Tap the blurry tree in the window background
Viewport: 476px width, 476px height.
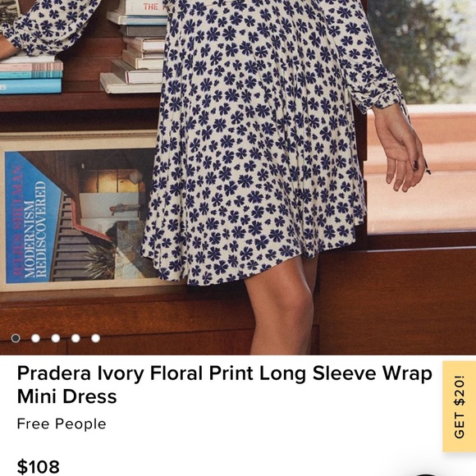click(422, 50)
